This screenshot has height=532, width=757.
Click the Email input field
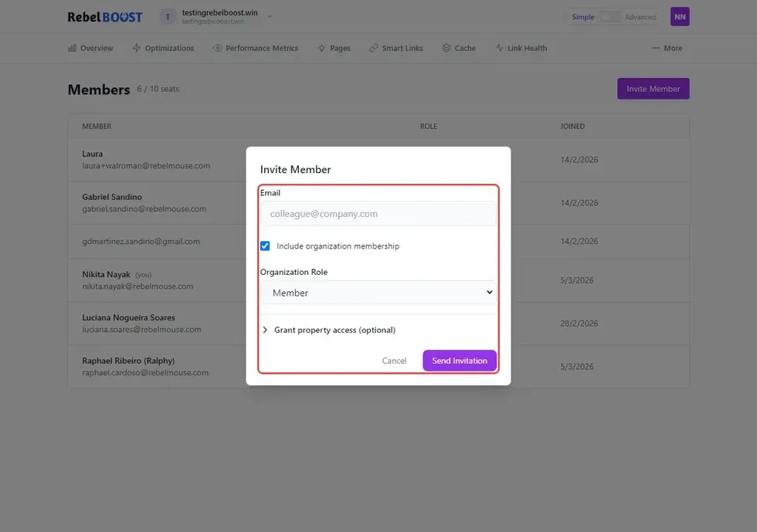tap(378, 214)
